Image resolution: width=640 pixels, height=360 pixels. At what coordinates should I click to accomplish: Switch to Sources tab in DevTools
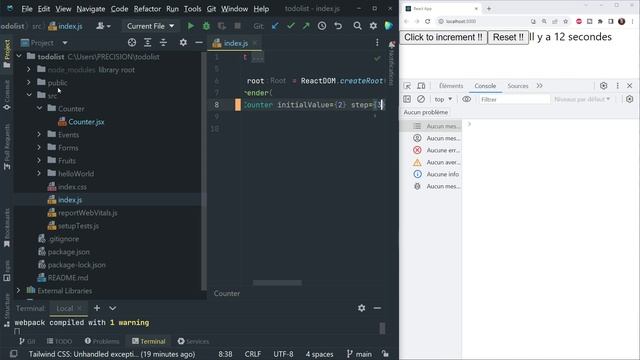coord(518,86)
